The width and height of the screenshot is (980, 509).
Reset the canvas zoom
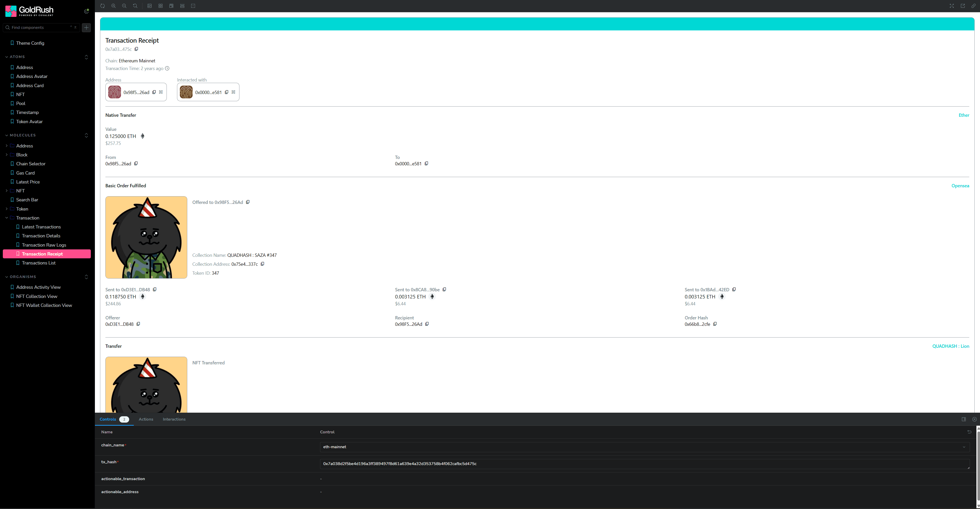tap(135, 6)
